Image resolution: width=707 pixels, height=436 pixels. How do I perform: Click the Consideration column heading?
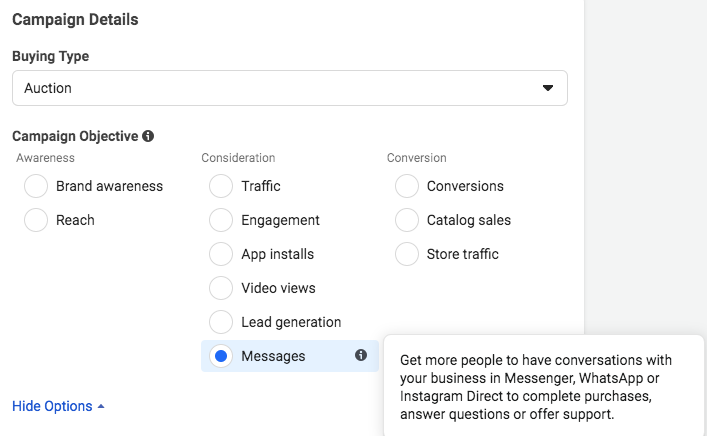coord(238,158)
